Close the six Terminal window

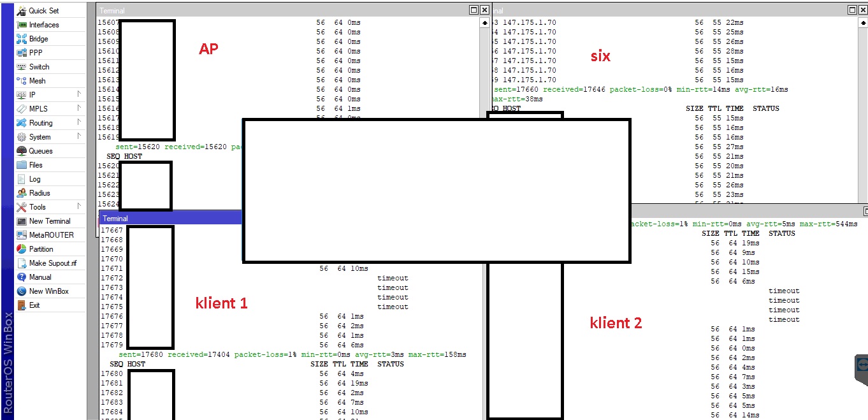point(863,10)
